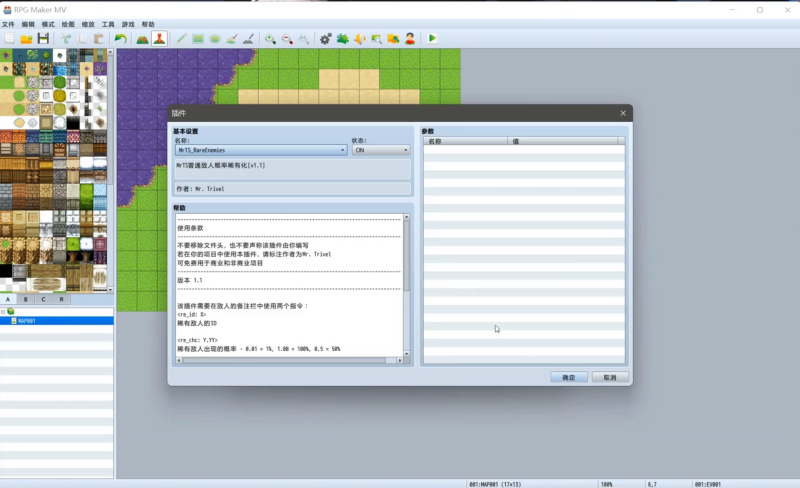Switch to Map editing mode icon

coord(142,38)
